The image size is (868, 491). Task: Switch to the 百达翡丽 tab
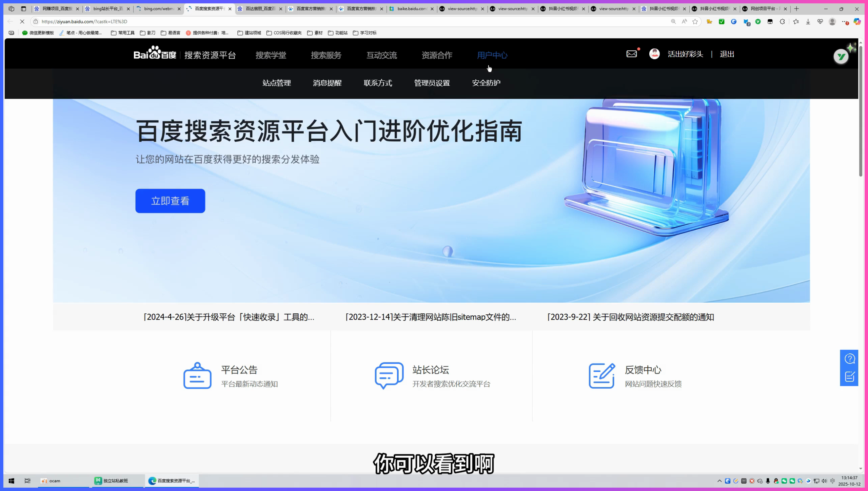click(260, 8)
